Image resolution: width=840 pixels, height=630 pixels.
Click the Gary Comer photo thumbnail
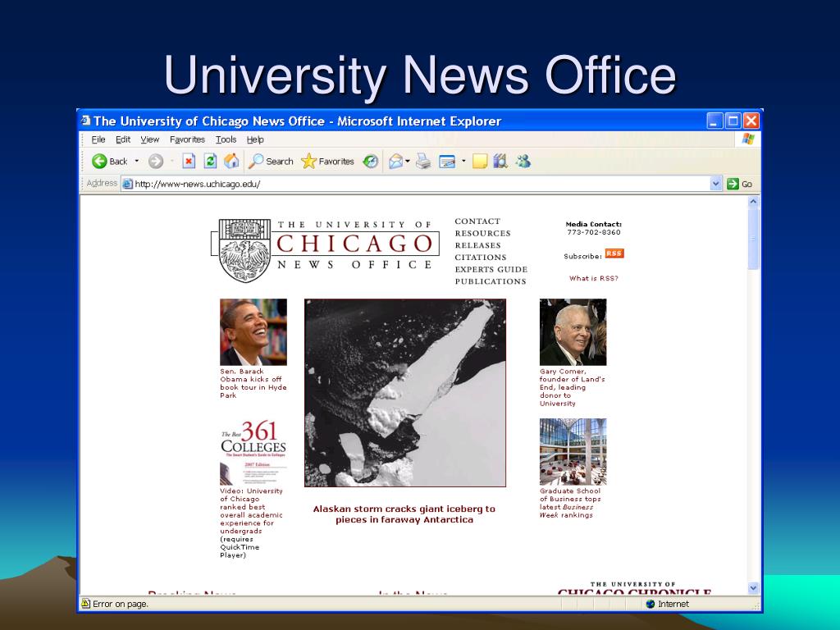coord(573,332)
